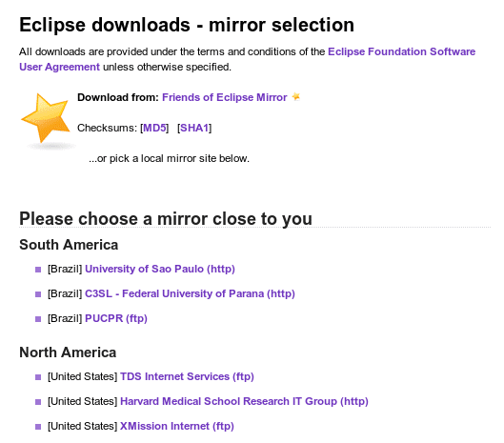Click the South America section heading
This screenshot has width=504, height=443.
(69, 245)
